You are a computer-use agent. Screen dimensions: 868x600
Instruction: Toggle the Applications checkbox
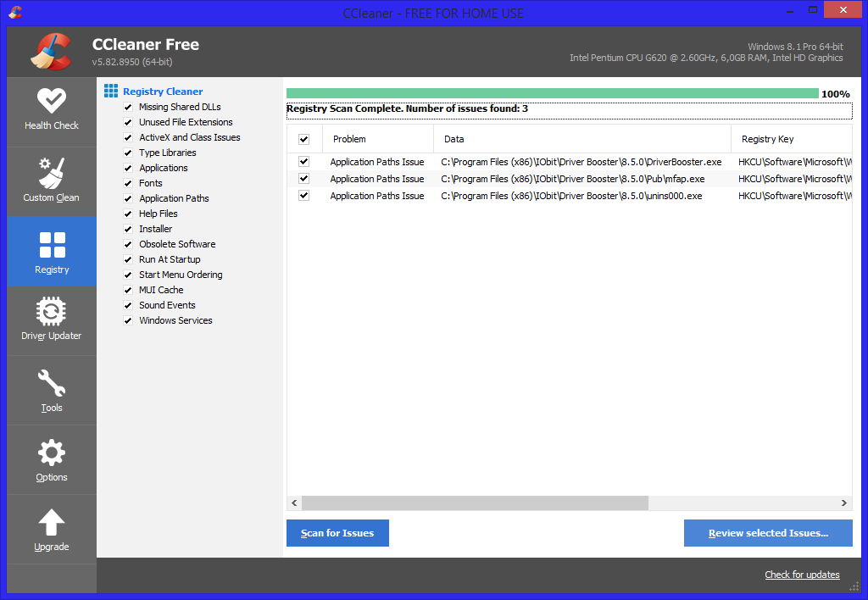[128, 168]
